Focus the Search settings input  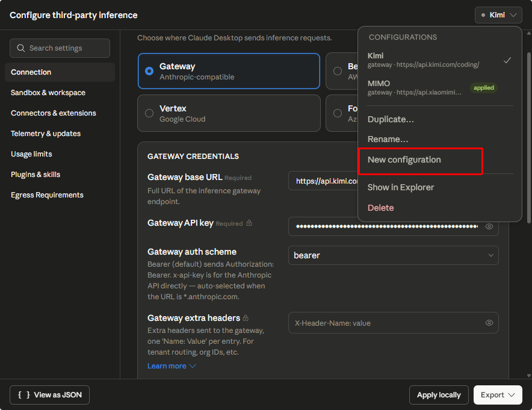pyautogui.click(x=60, y=48)
